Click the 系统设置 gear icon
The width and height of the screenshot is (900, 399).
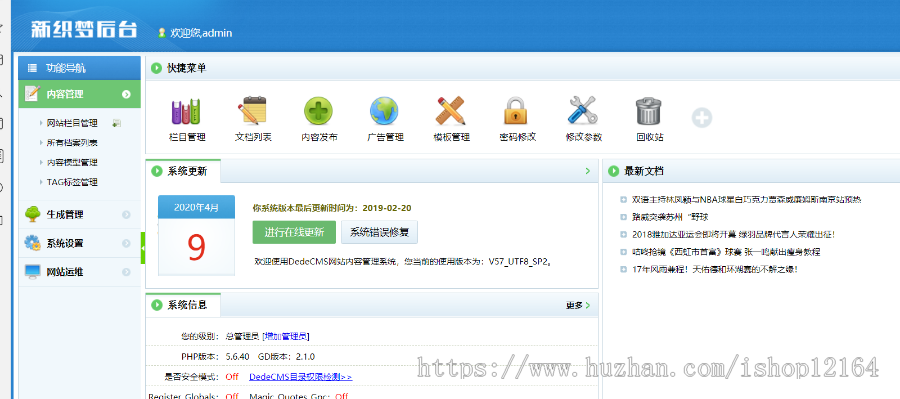(32, 243)
